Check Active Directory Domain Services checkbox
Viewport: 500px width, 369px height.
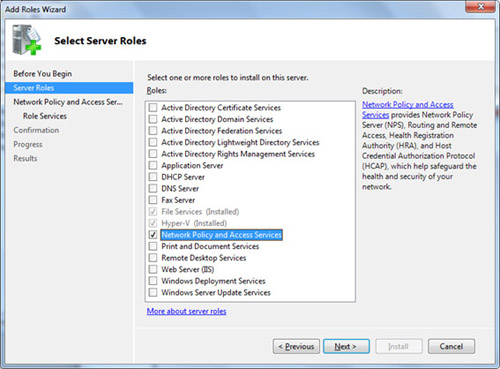tap(153, 119)
